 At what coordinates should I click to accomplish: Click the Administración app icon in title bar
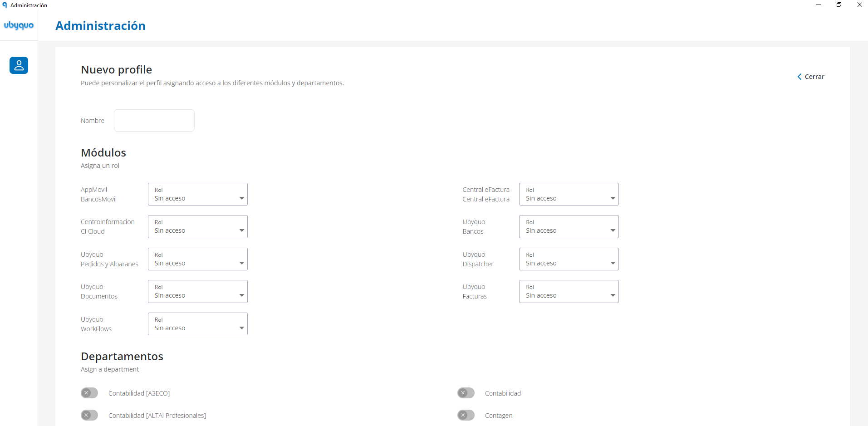[5, 5]
